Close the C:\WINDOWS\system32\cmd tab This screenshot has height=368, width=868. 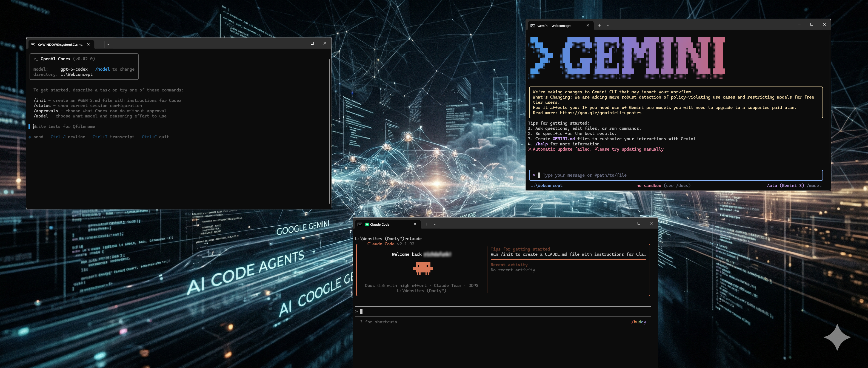pyautogui.click(x=88, y=44)
